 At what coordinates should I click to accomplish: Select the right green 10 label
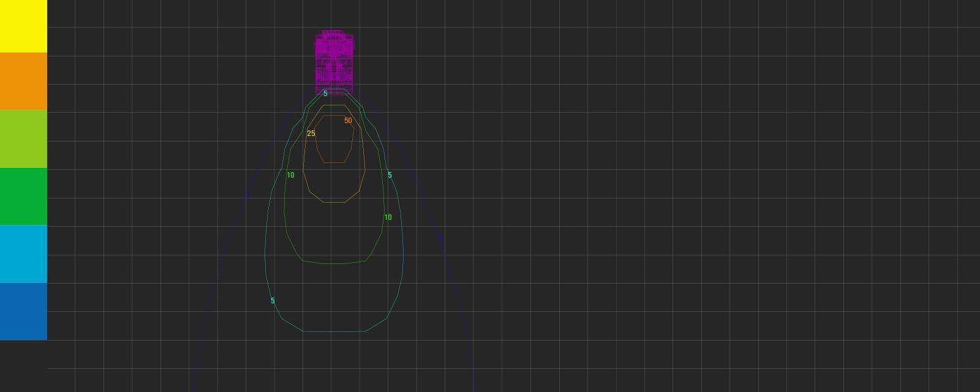388,217
